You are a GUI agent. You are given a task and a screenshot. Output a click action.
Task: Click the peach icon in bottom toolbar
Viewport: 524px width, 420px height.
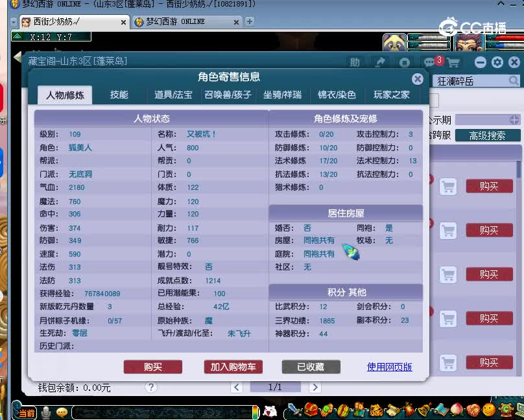[x=457, y=410]
